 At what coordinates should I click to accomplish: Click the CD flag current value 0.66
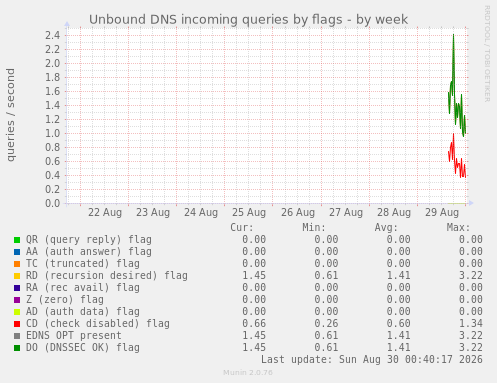[x=254, y=324]
